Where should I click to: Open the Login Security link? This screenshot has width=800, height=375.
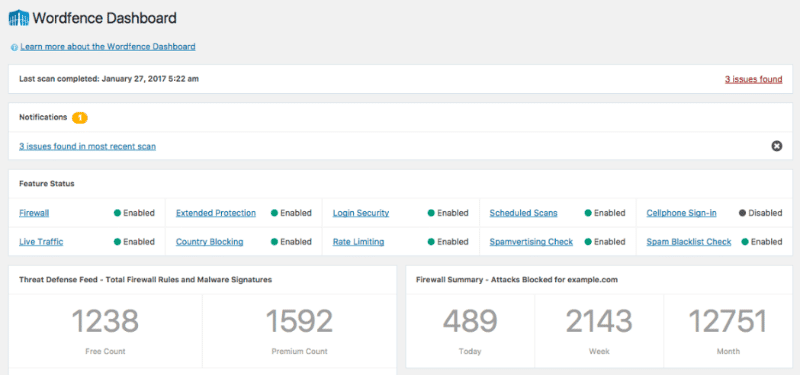(361, 213)
